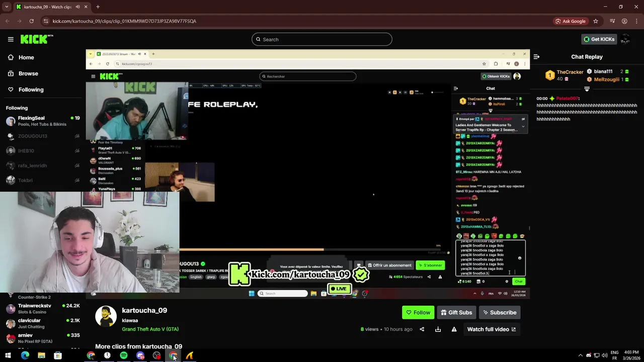644x362 pixels.
Task: Reload the page
Action: [31, 21]
